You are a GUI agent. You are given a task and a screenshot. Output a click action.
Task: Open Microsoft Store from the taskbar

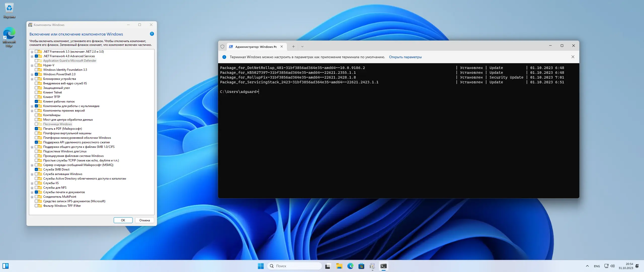(361, 266)
